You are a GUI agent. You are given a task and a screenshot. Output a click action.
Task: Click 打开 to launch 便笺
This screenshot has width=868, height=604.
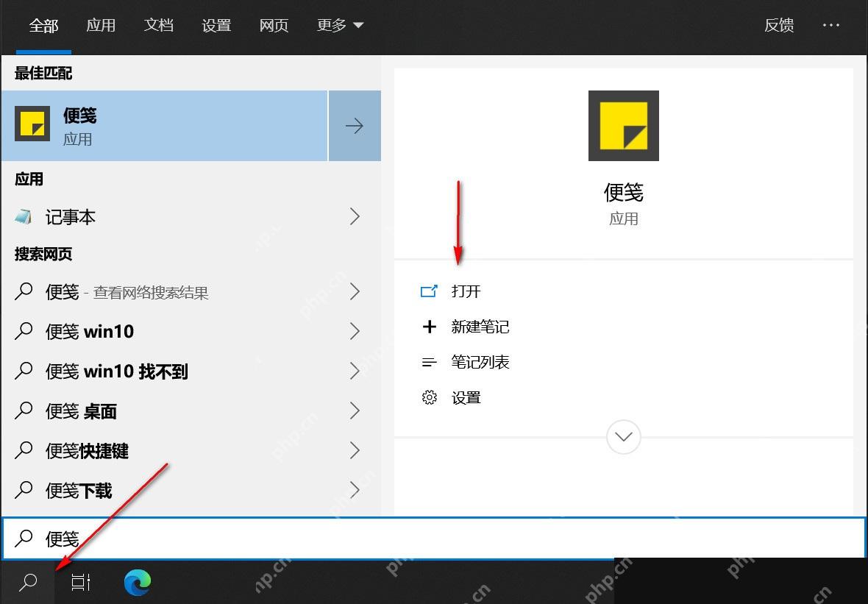click(x=466, y=291)
